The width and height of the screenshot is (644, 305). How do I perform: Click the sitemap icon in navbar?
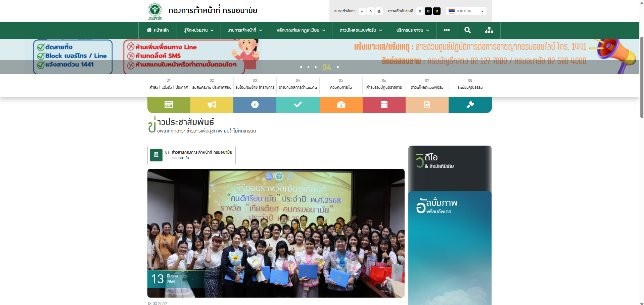[489, 30]
